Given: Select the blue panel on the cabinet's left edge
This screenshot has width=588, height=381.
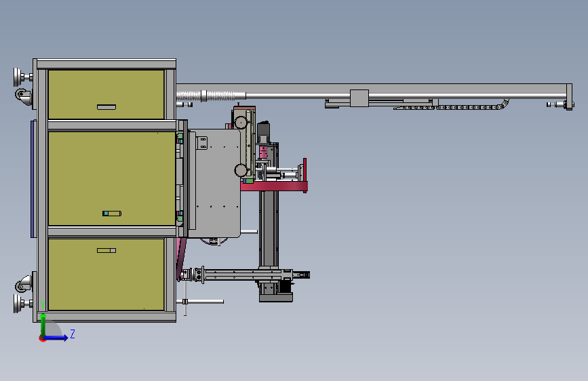Looking at the screenshot, I should [x=33, y=179].
